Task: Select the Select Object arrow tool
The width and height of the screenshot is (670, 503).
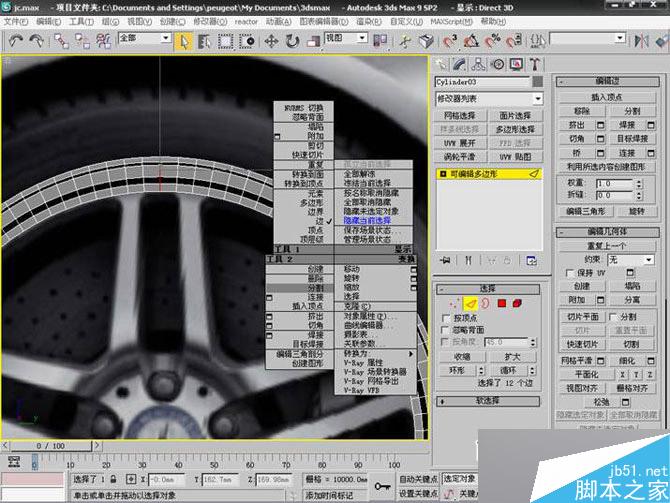Action: point(184,41)
